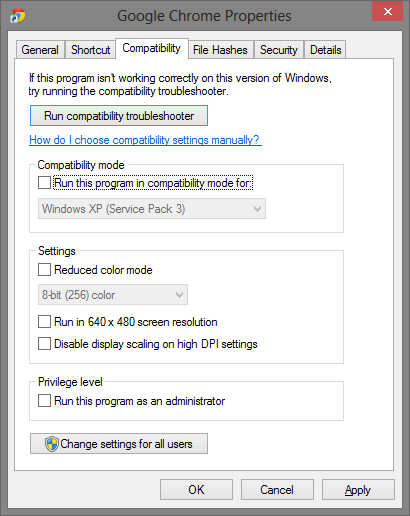Select the File Hashes tab
The image size is (410, 516).
coord(220,50)
